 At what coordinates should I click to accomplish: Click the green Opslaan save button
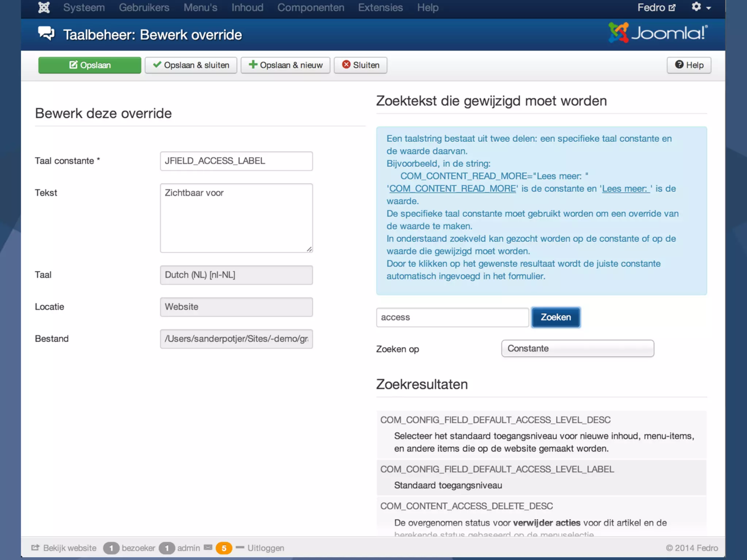89,65
